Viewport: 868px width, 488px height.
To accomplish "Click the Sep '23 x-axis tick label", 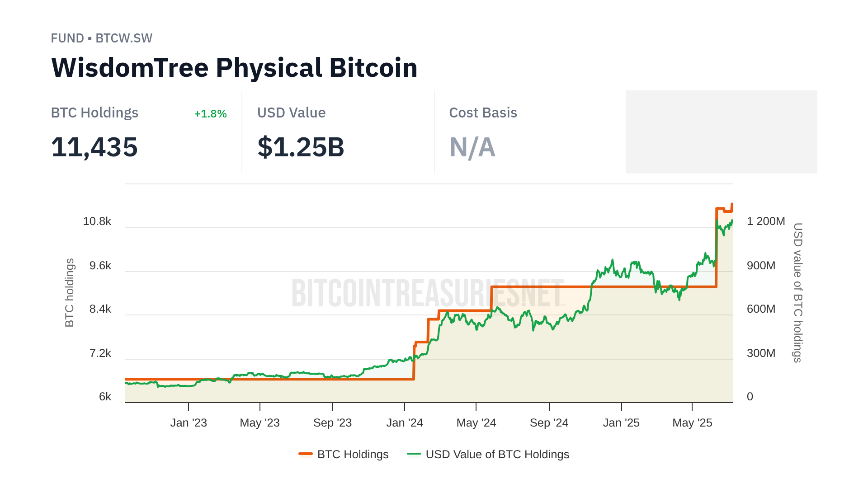I will point(332,423).
